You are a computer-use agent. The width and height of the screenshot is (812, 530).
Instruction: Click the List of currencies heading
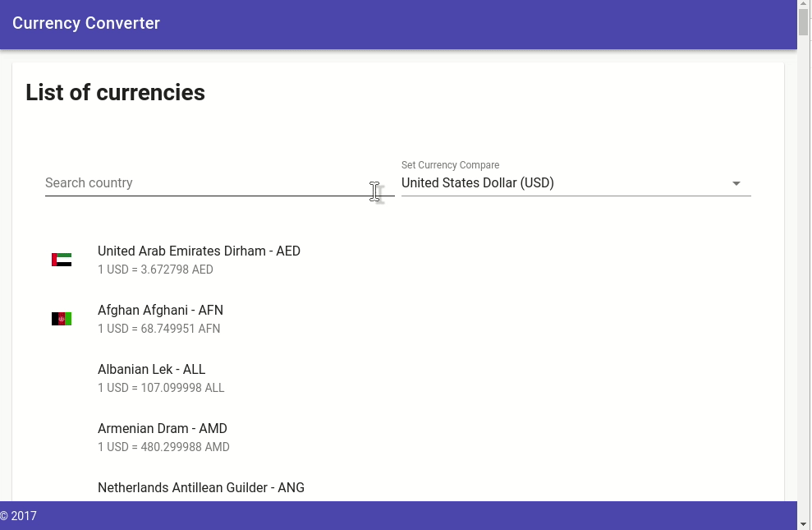click(x=115, y=93)
